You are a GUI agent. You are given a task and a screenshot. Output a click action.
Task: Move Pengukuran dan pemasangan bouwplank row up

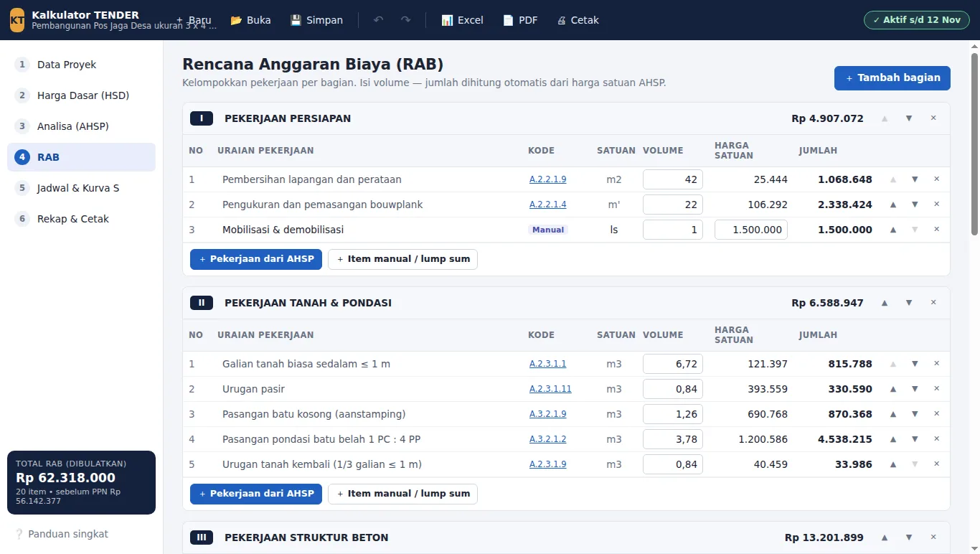pyautogui.click(x=893, y=205)
